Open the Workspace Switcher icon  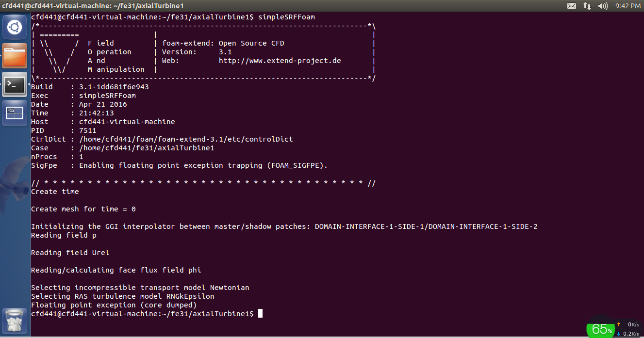point(15,113)
